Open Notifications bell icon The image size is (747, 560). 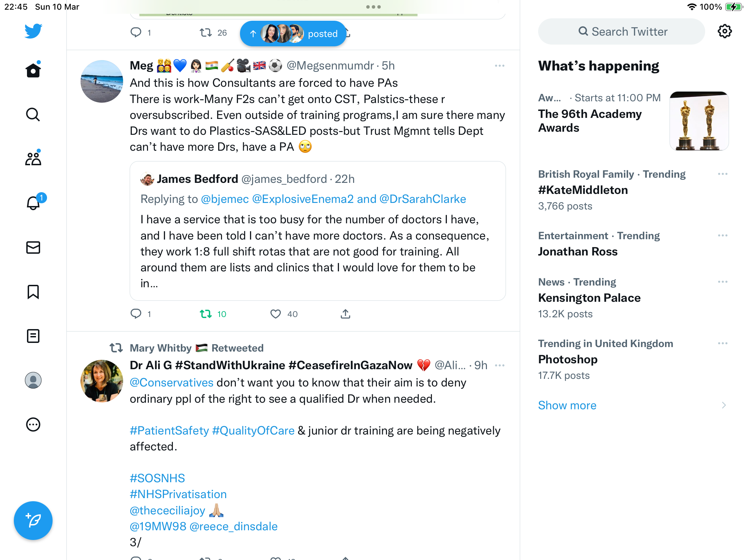[34, 203]
